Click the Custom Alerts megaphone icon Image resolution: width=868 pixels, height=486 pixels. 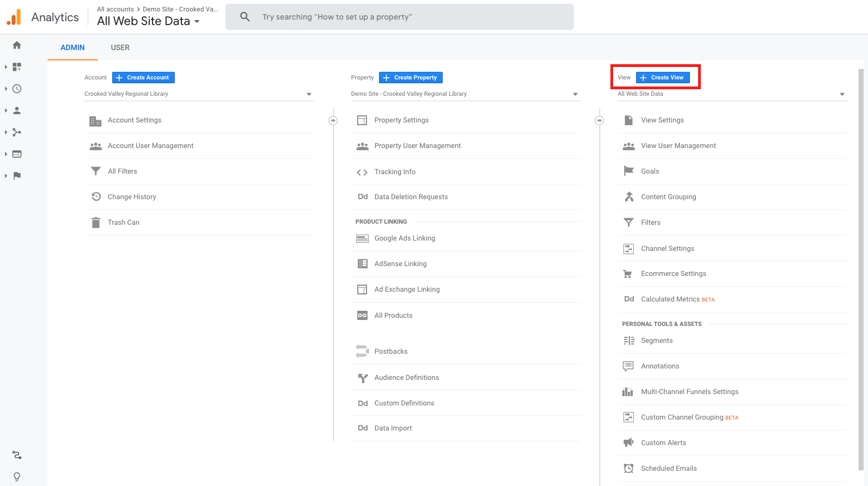tap(628, 442)
